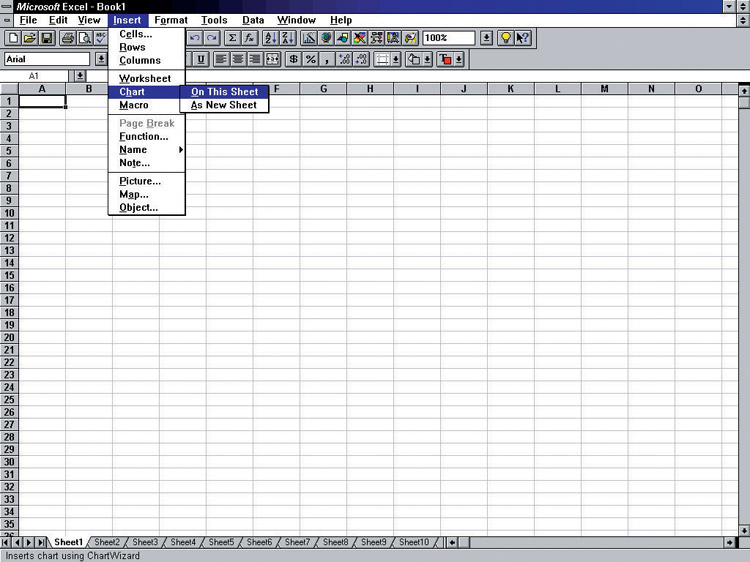Click the Redo arrow icon
The width and height of the screenshot is (750, 562).
[211, 38]
